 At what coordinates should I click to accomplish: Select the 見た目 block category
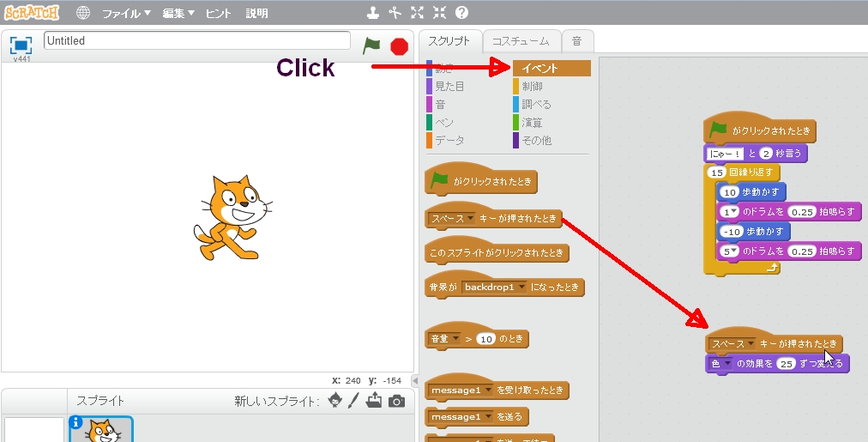(446, 87)
